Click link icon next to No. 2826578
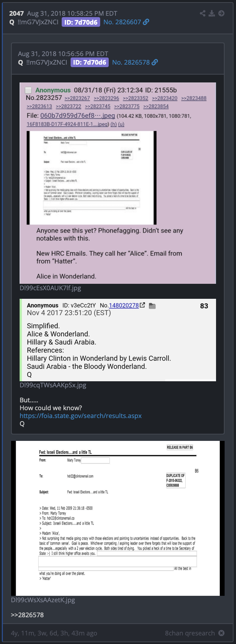The image size is (236, 644). coord(155,62)
